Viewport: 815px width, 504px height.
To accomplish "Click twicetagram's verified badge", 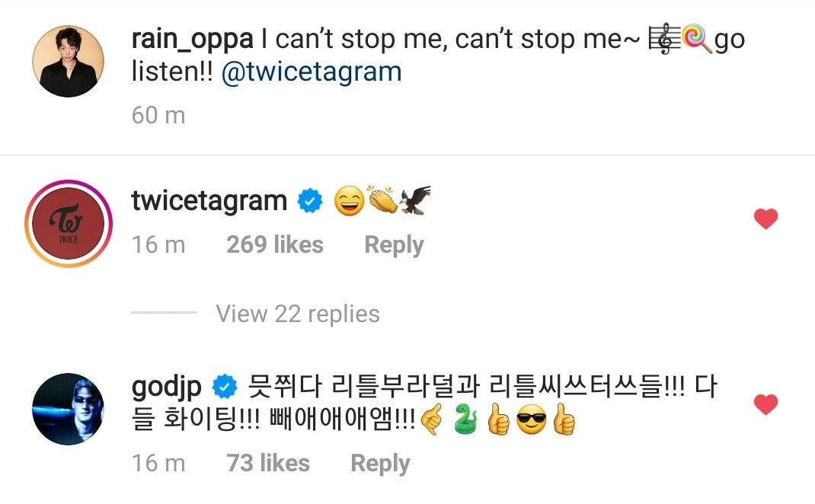I will [311, 202].
